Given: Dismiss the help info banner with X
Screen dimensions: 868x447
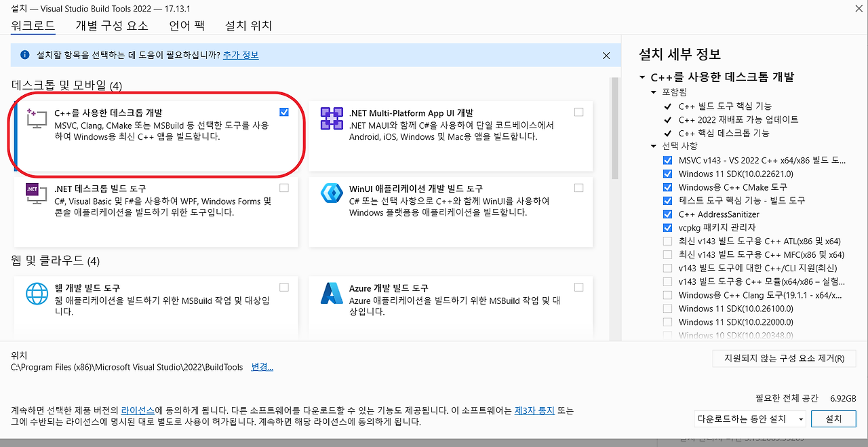Looking at the screenshot, I should (x=606, y=55).
